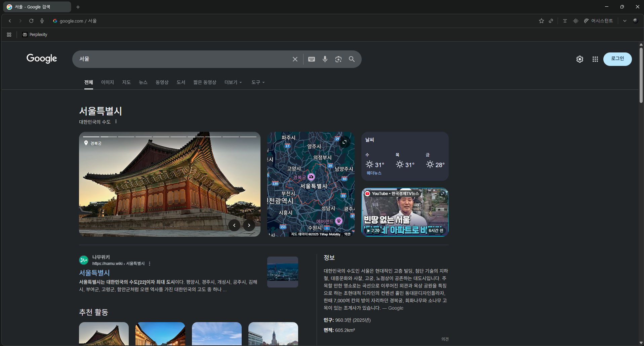Select Wednesday 31° weather forecast

[375, 161]
